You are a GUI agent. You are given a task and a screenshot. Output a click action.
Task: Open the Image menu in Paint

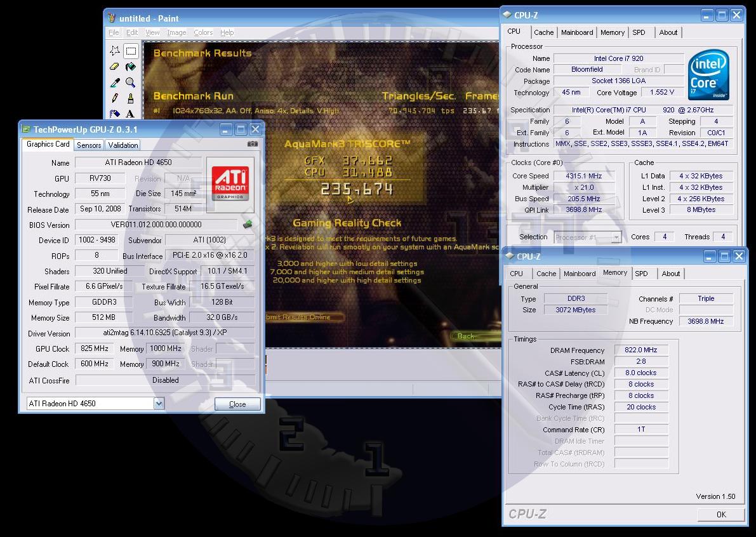click(x=176, y=32)
